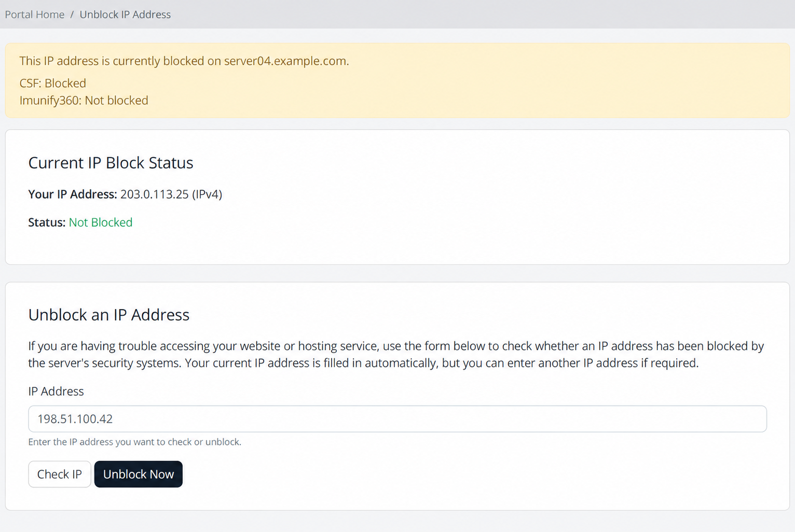Select the 'IP Address' field label
Screen dimensions: 795x532
(56, 391)
